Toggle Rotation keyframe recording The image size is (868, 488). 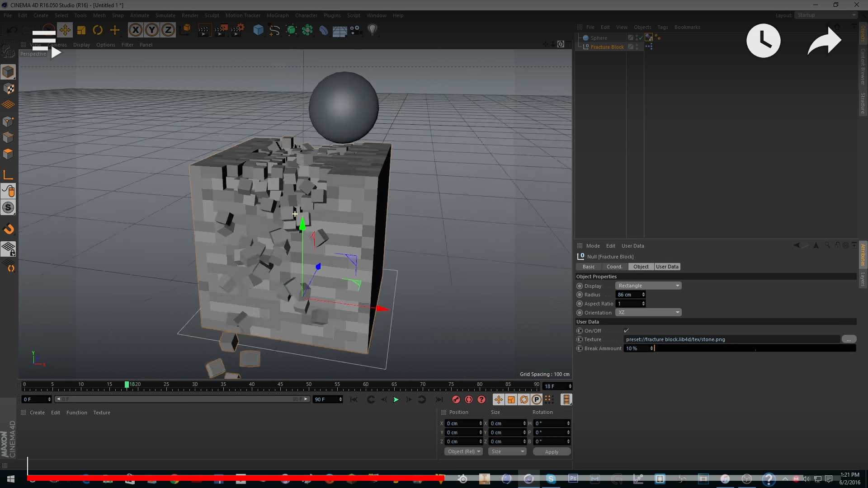tap(524, 399)
